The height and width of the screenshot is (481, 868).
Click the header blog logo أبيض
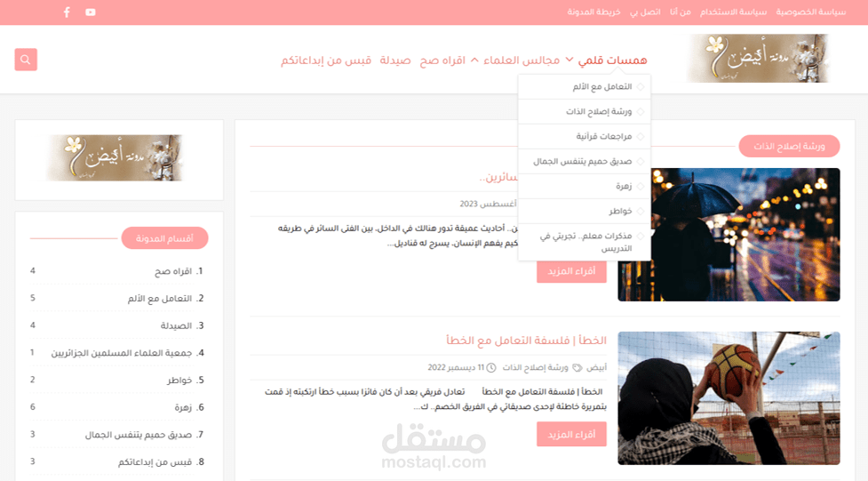(x=758, y=59)
